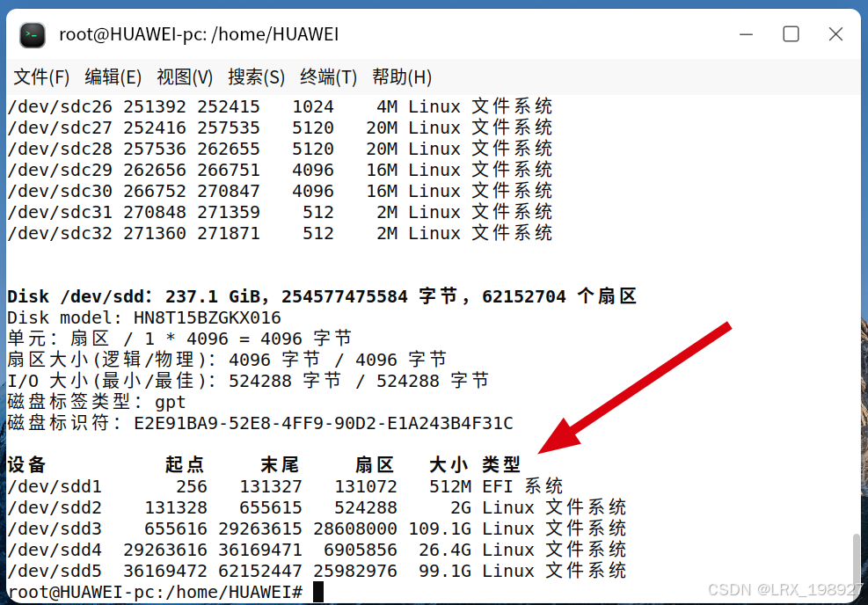868x605 pixels.
Task: Click the /dev/sdc30 partition row
Action: click(280, 191)
